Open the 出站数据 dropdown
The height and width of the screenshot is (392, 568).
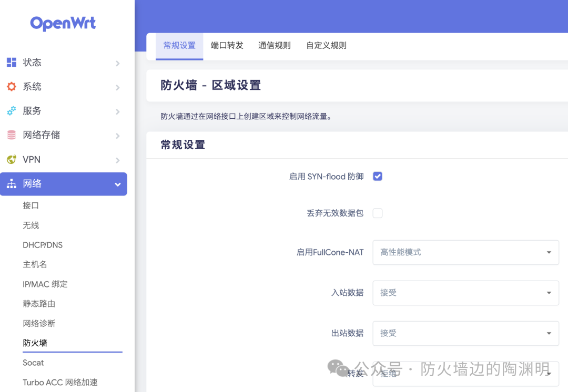(x=465, y=333)
